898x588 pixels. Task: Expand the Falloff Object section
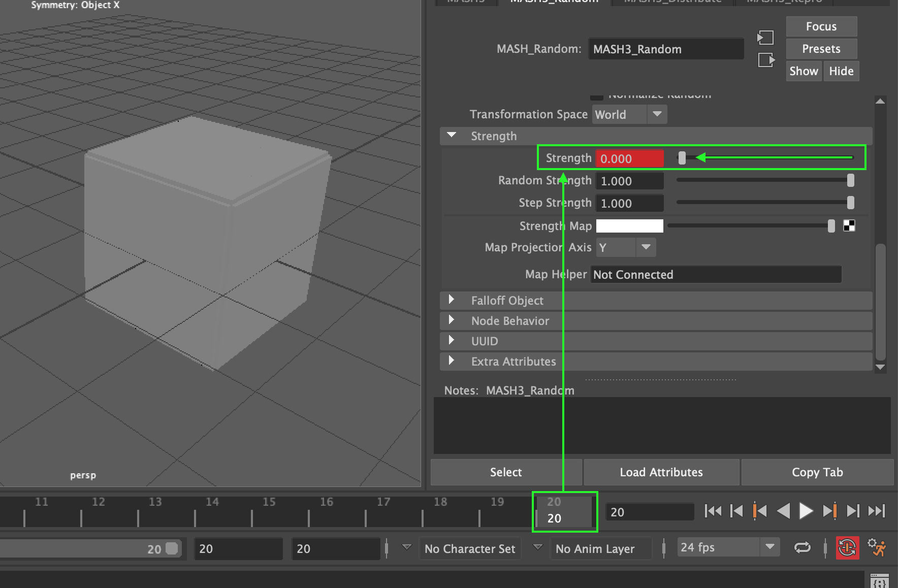click(452, 300)
